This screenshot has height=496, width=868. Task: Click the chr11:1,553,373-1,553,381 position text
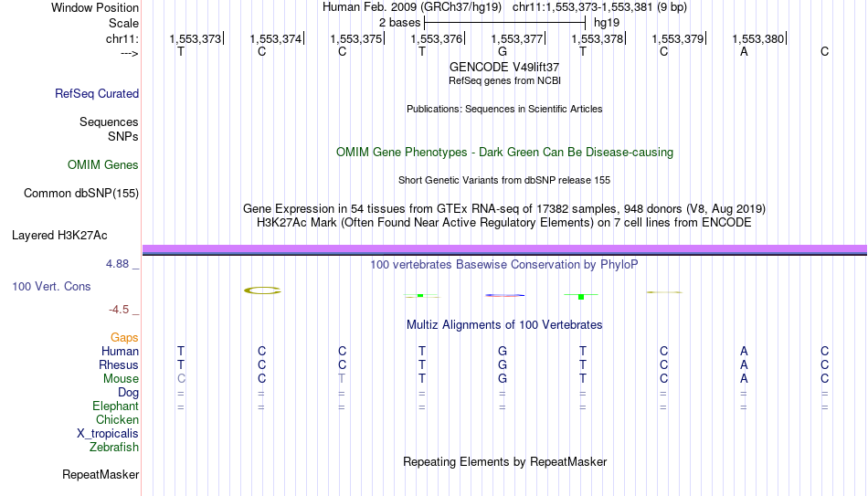pyautogui.click(x=599, y=7)
